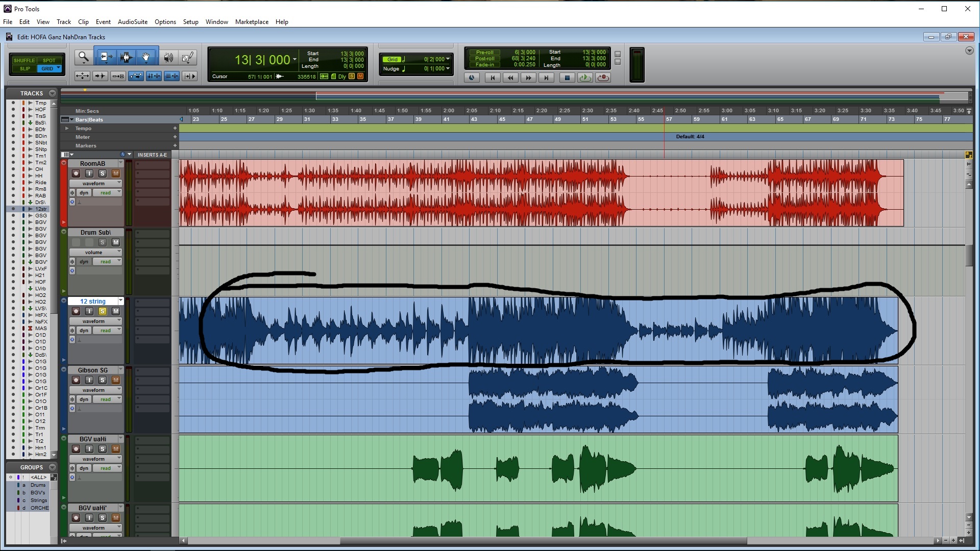
Task: Select the Grabber hand tool
Action: click(x=146, y=57)
